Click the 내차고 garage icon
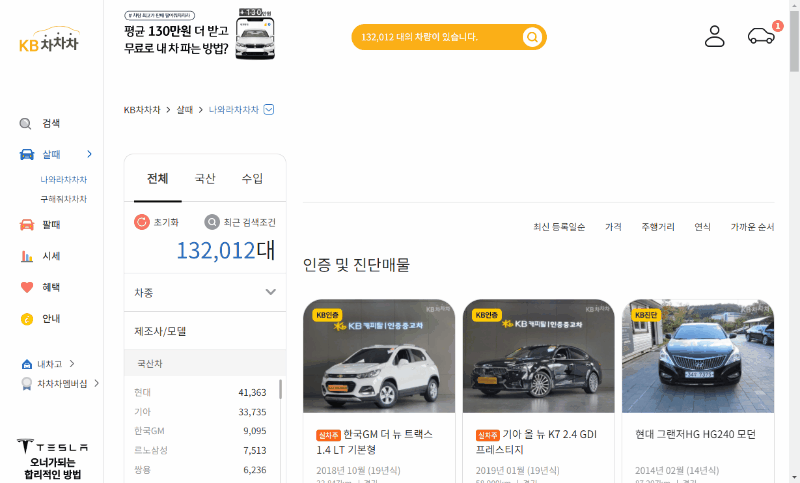 point(27,364)
